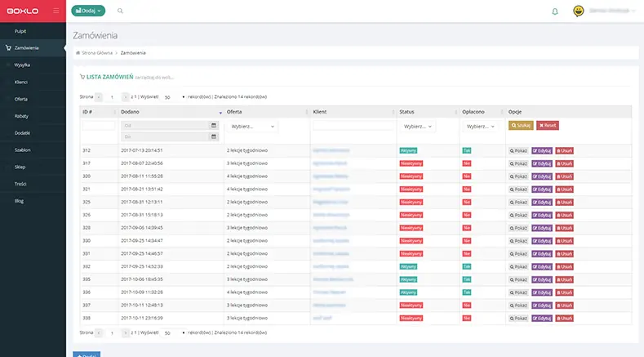
Task: Click the red Reset filter button
Action: (548, 125)
